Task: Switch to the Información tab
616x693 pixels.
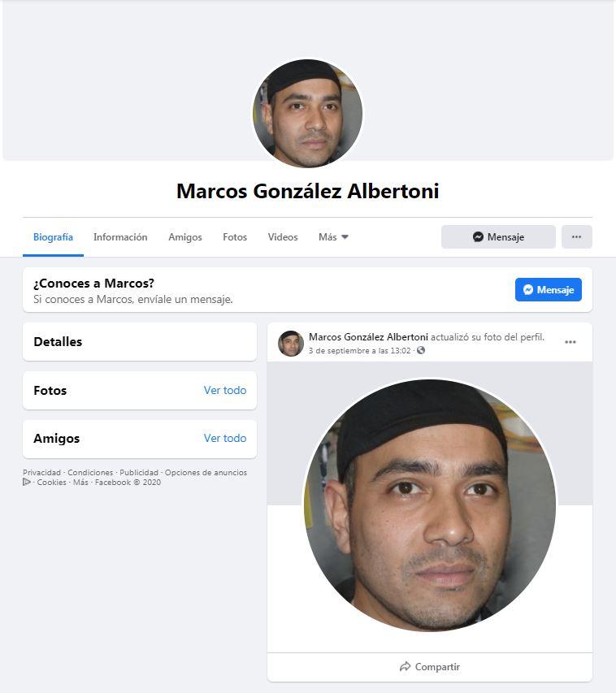Action: point(120,237)
